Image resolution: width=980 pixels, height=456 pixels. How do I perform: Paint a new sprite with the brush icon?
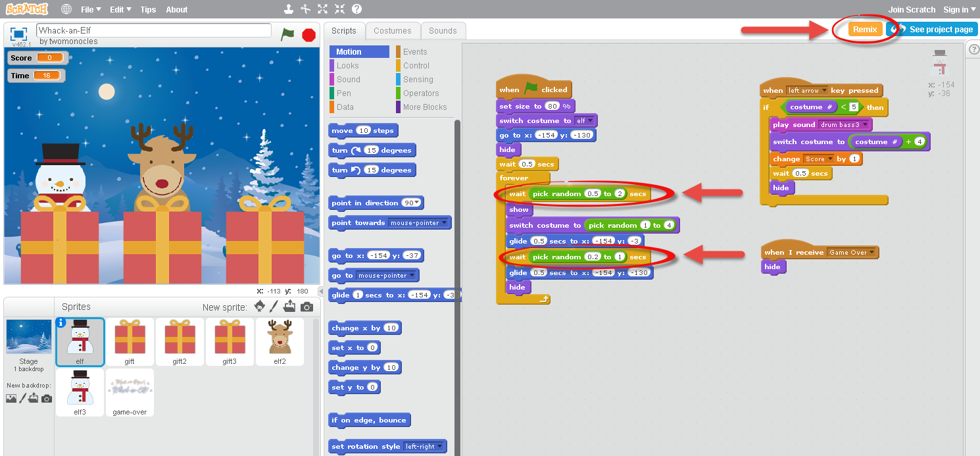click(274, 306)
